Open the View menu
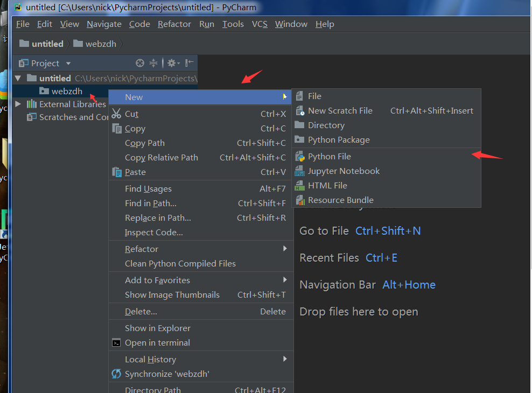Screen dimensions: 532x393 69,24
